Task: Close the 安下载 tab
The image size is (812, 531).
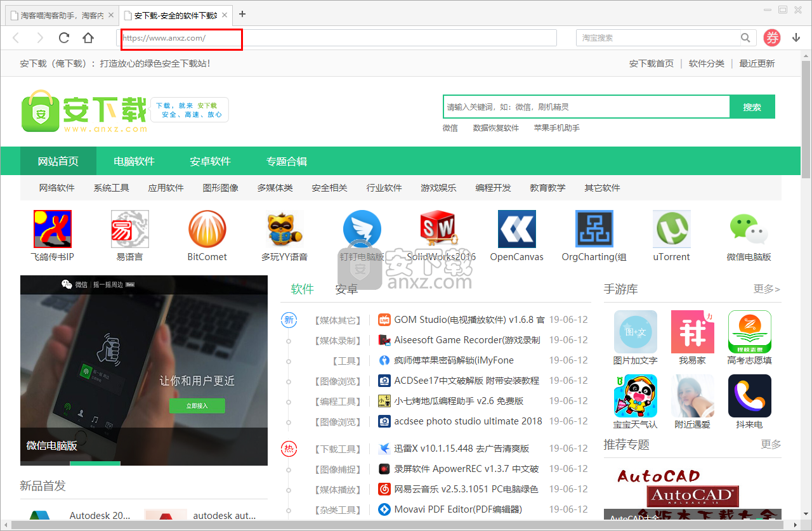Action: (x=225, y=15)
